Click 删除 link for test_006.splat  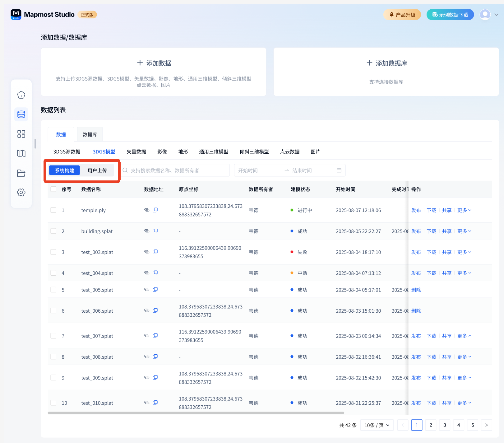click(416, 311)
